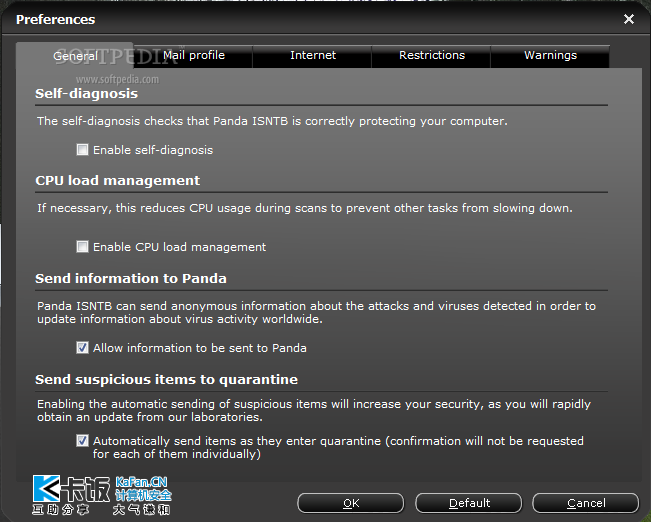Click the self-diagnosis description sentence

[x=272, y=121]
